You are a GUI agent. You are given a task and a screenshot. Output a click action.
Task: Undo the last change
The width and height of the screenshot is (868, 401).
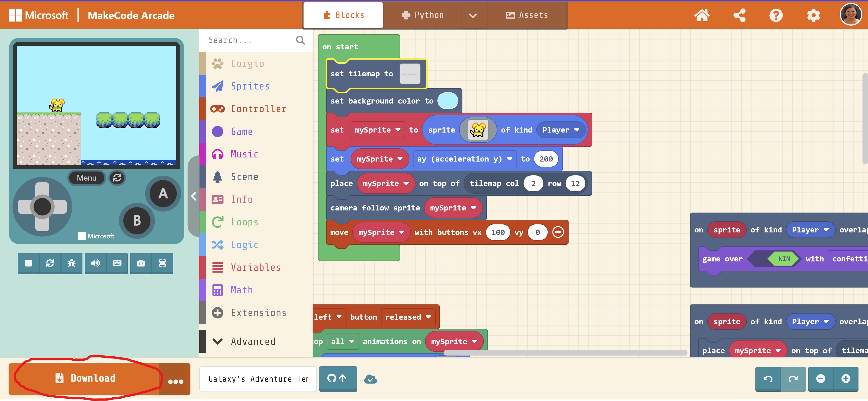[x=768, y=379]
